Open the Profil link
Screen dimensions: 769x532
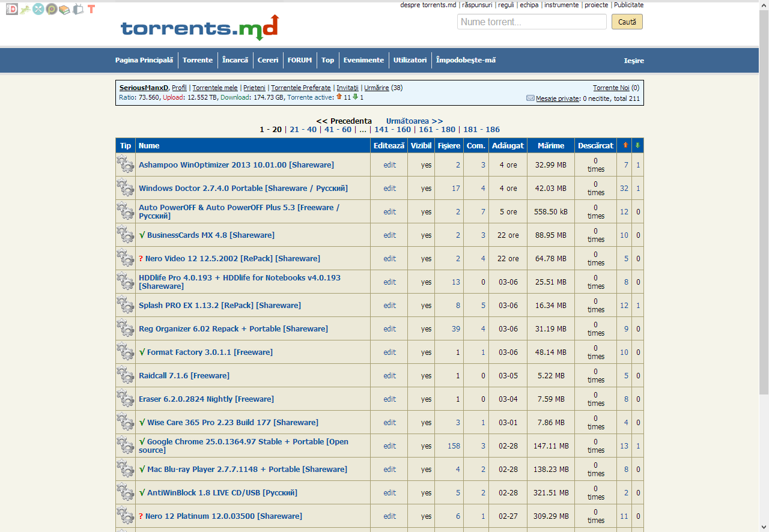179,88
